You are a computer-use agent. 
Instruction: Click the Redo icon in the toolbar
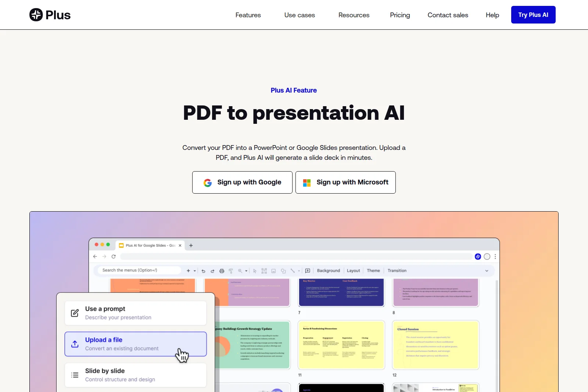pos(212,270)
